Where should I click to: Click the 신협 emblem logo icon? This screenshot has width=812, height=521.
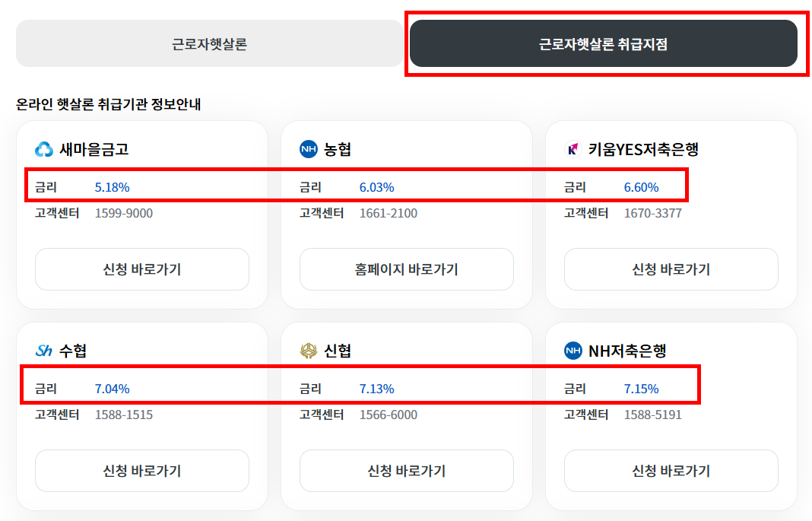click(x=306, y=351)
